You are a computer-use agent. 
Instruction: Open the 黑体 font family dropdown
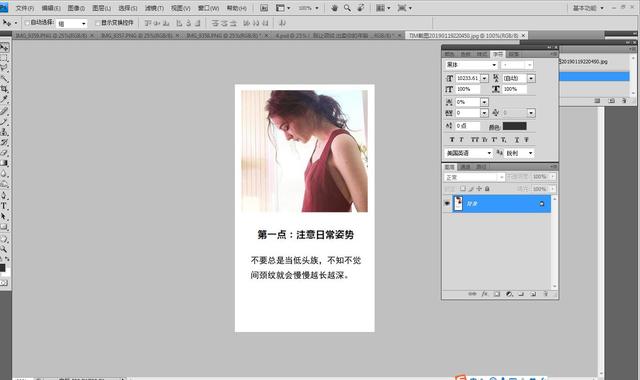click(471, 65)
